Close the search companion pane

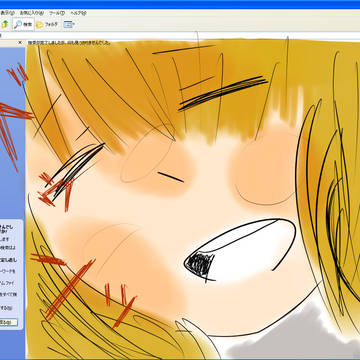pyautogui.click(x=20, y=43)
